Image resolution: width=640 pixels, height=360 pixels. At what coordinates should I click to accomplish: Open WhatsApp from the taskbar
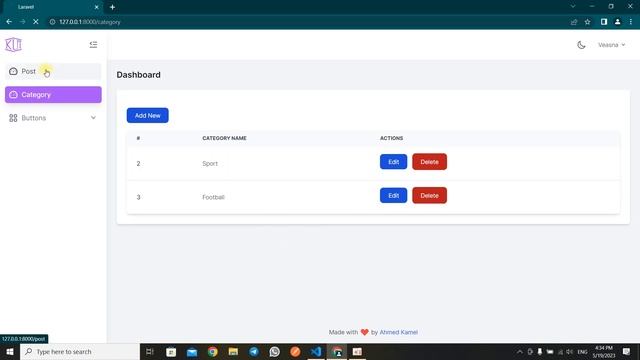275,352
